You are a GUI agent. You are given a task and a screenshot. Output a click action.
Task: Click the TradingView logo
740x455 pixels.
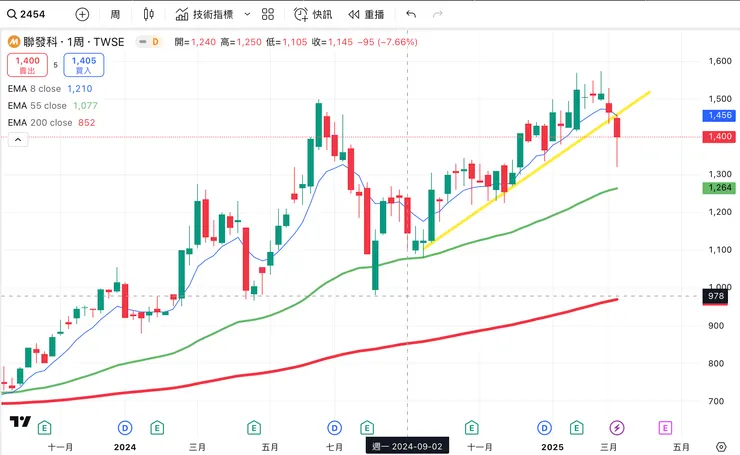(x=19, y=422)
